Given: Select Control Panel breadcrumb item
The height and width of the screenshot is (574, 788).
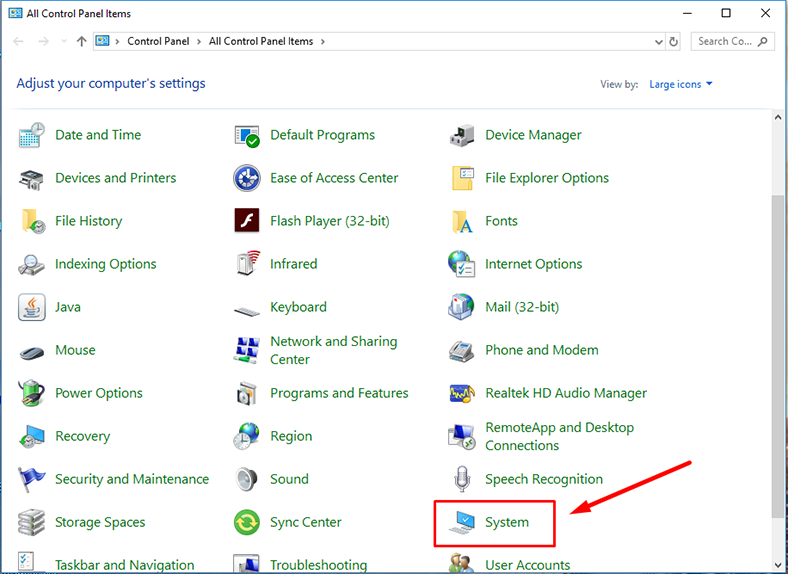Looking at the screenshot, I should (x=158, y=41).
